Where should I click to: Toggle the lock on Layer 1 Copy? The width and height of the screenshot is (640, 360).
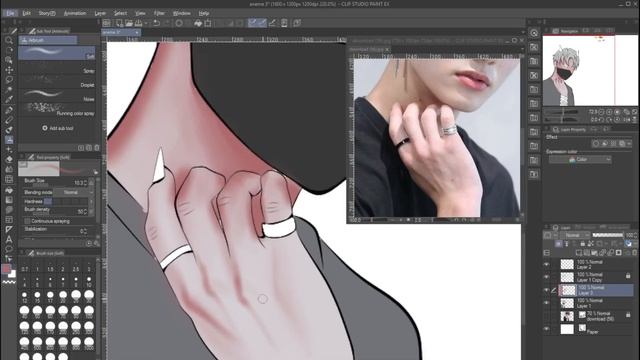point(628,276)
